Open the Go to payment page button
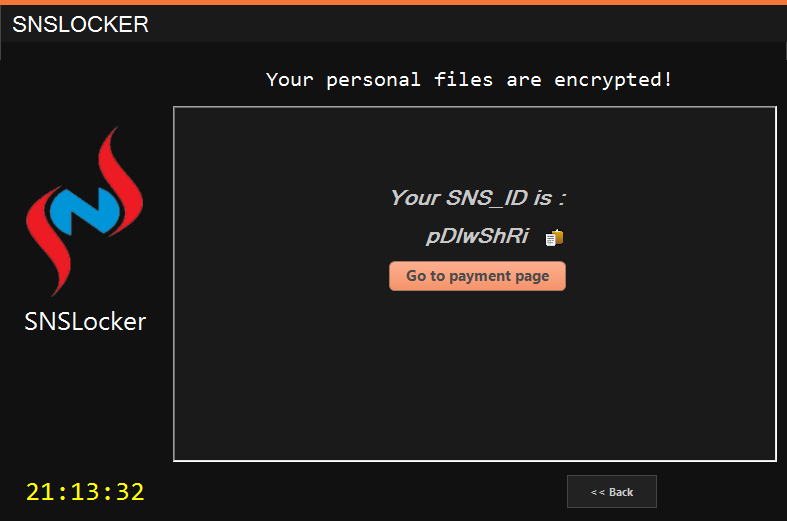 (477, 276)
